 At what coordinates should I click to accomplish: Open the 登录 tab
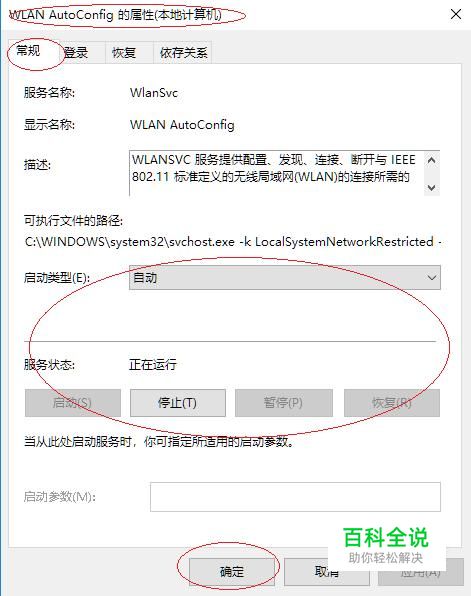[76, 52]
